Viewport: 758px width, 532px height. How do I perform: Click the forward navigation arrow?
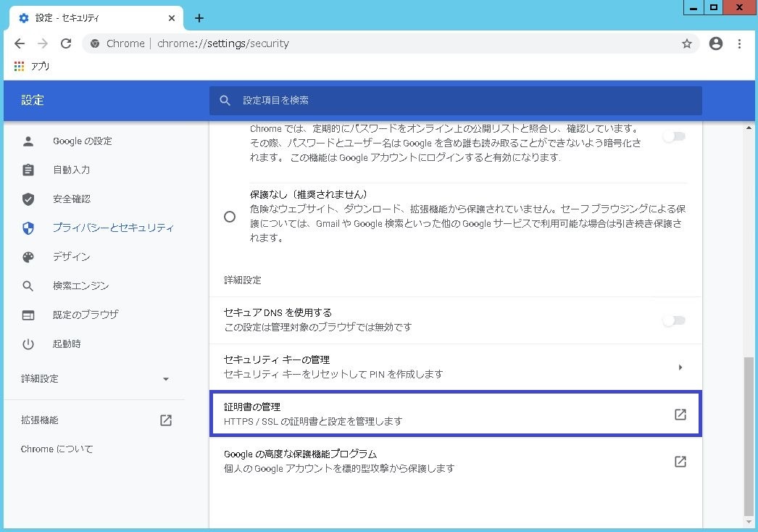coord(43,43)
